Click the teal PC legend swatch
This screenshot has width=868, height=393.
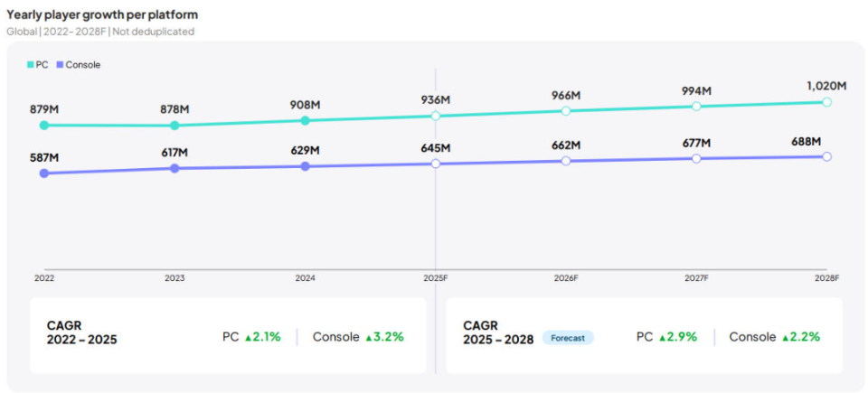[30, 65]
